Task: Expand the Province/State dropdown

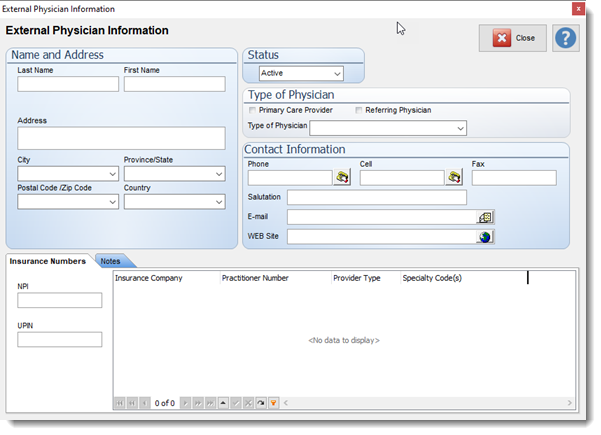Action: [x=219, y=174]
